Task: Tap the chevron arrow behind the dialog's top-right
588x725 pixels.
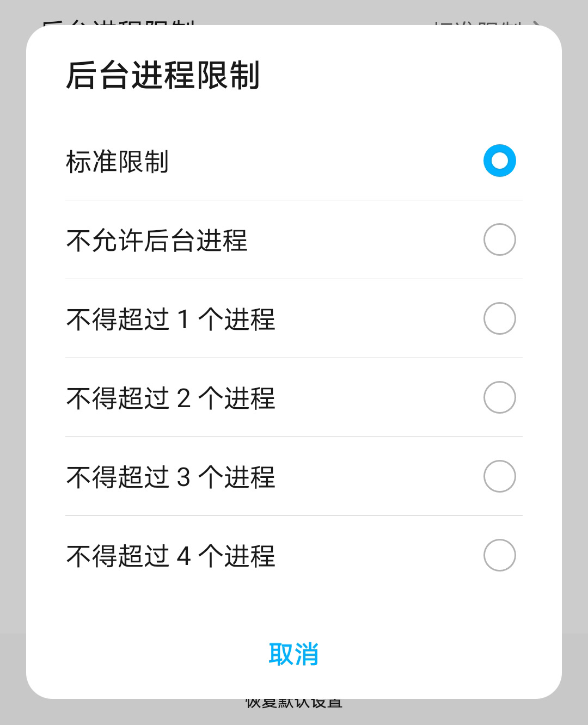Action: (x=536, y=23)
